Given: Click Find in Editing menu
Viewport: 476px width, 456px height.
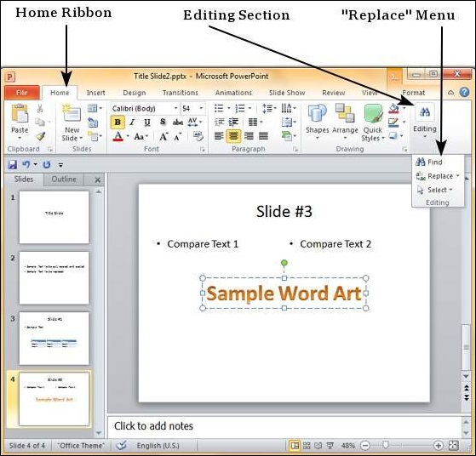Looking at the screenshot, I should tap(429, 162).
